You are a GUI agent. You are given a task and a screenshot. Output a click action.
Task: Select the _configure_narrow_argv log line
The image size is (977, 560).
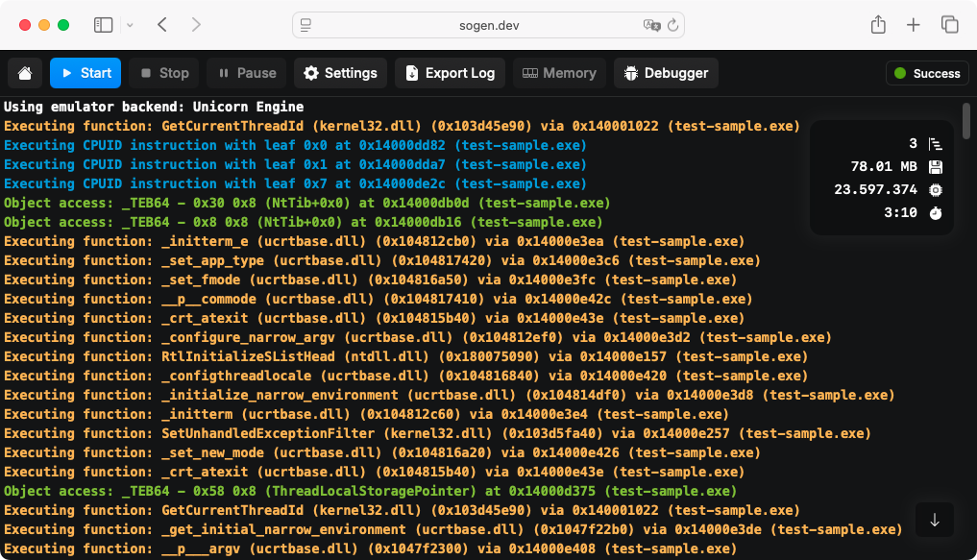[x=418, y=337]
